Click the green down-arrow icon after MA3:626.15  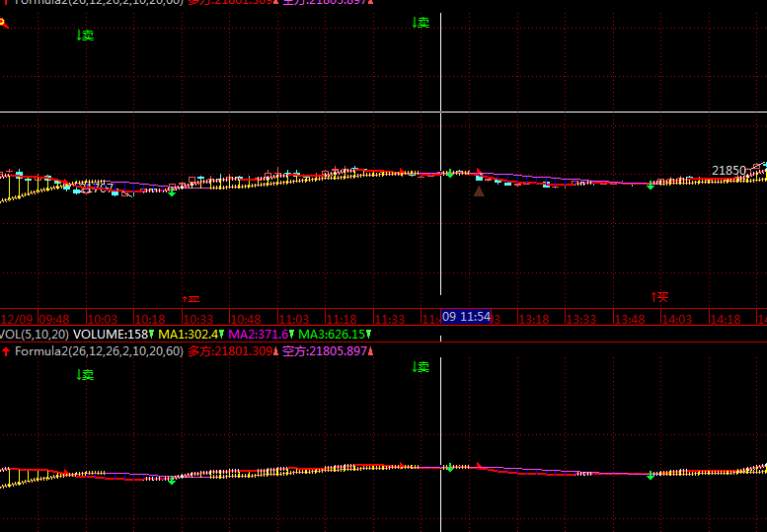(369, 335)
